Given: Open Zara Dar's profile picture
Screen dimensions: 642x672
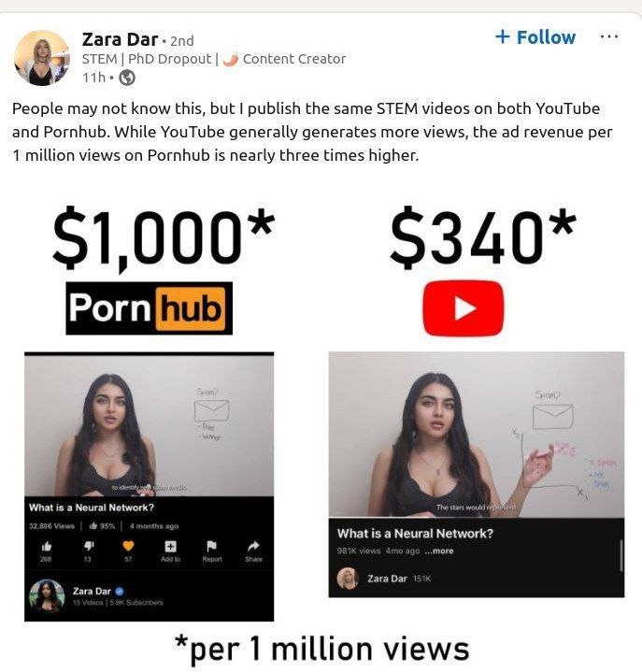Looking at the screenshot, I should click(42, 58).
